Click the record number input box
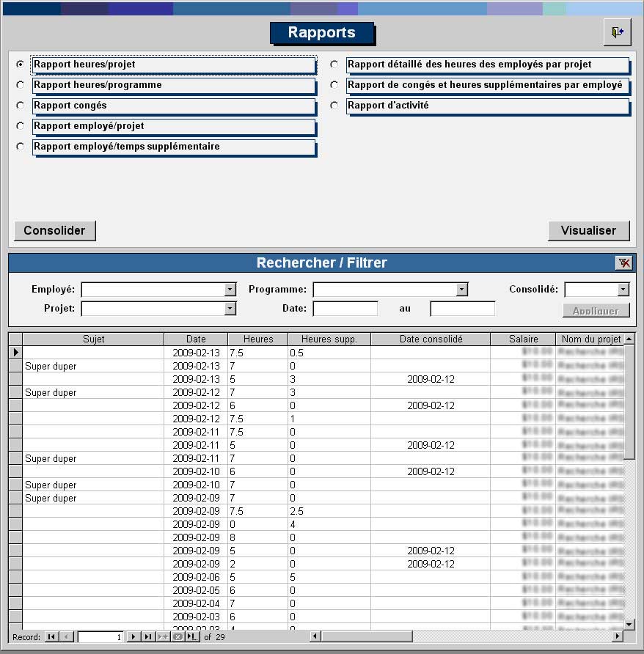 tap(100, 637)
